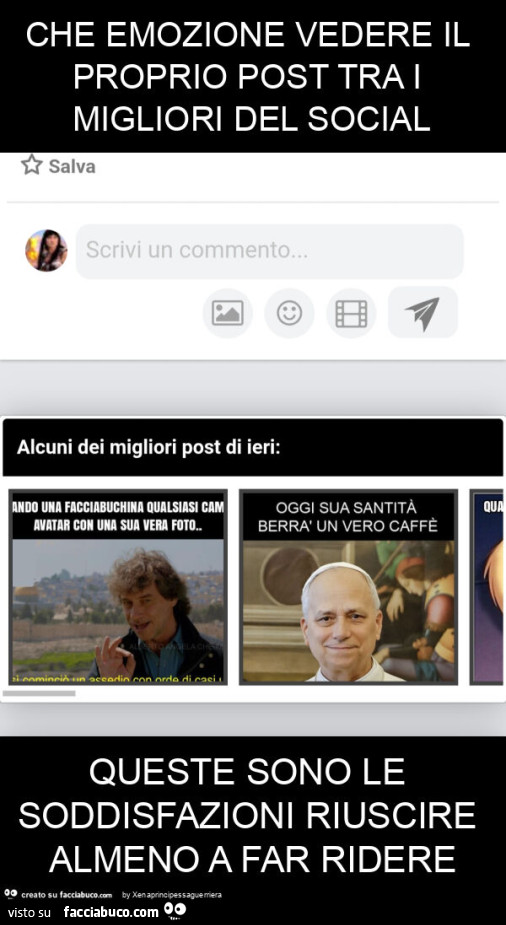Open the emoji smiley picker
The image size is (506, 925).
click(x=290, y=313)
